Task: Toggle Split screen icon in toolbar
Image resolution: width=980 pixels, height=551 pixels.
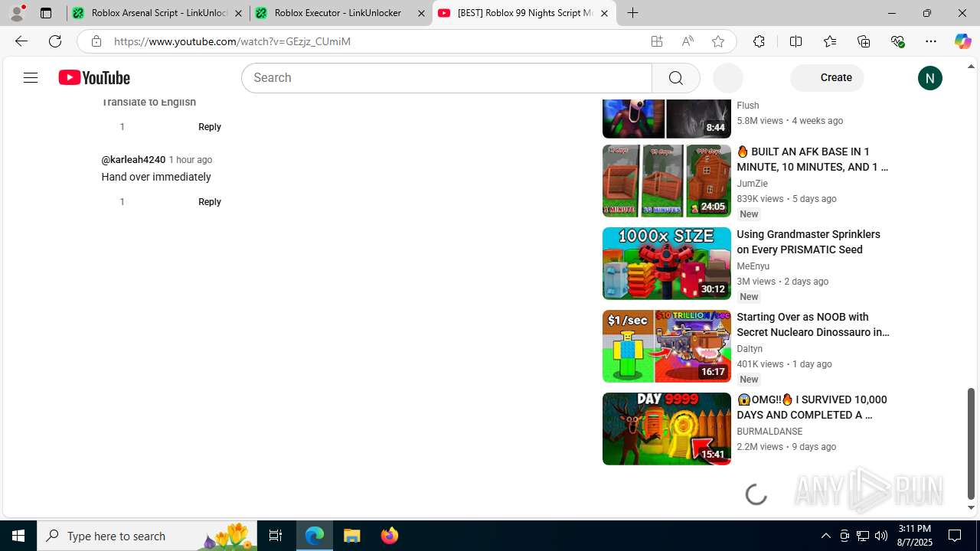Action: point(795,41)
